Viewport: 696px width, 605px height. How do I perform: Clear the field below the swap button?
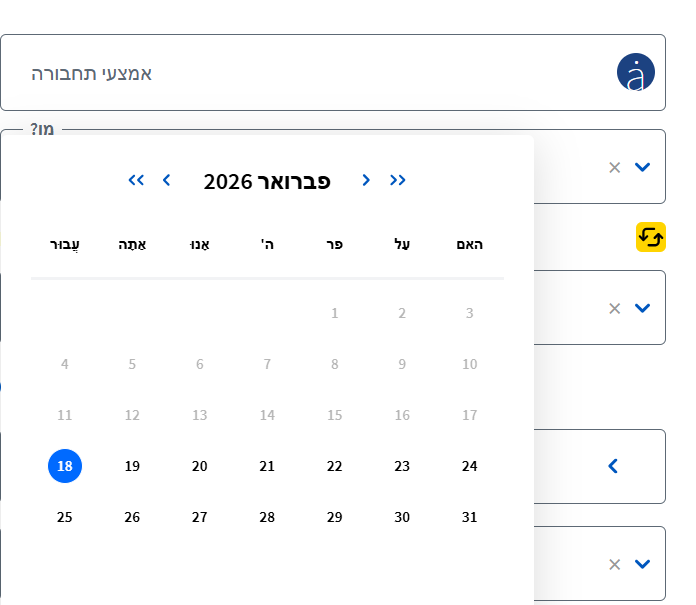[x=614, y=308]
